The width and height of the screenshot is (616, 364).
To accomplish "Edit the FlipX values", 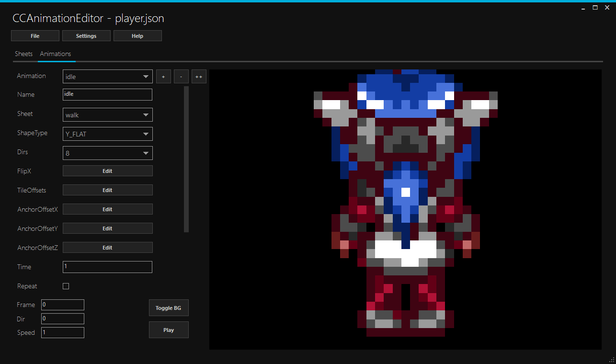I will [x=108, y=171].
